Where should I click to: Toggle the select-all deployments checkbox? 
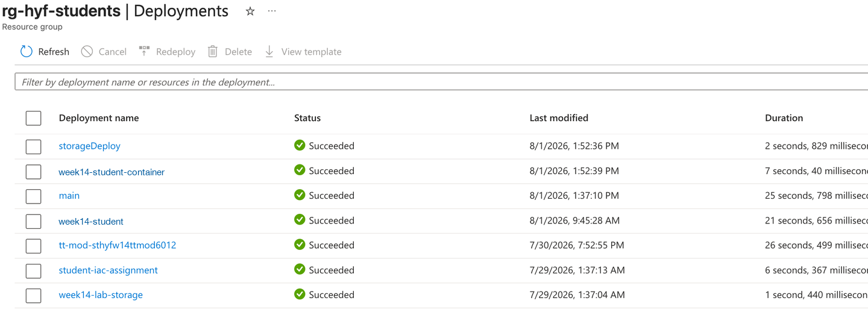pyautogui.click(x=34, y=118)
